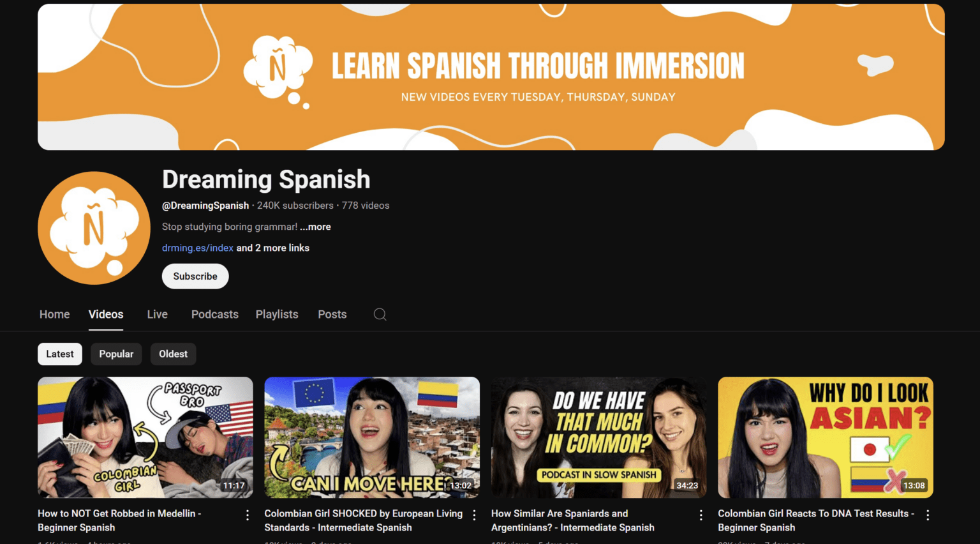This screenshot has height=544, width=980.
Task: Open options menu on Spaniards and Argentinians video
Action: [x=701, y=514]
